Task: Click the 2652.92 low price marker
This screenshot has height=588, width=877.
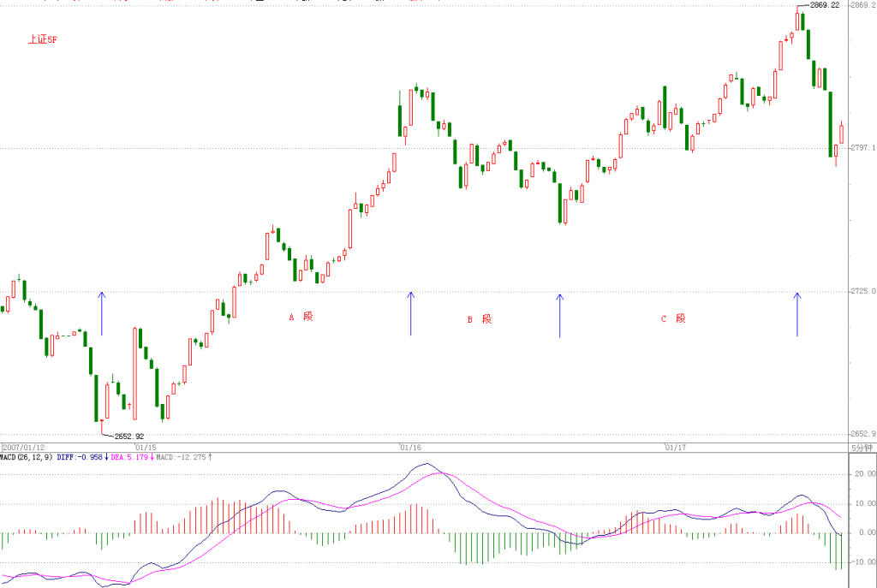Action: tap(129, 436)
